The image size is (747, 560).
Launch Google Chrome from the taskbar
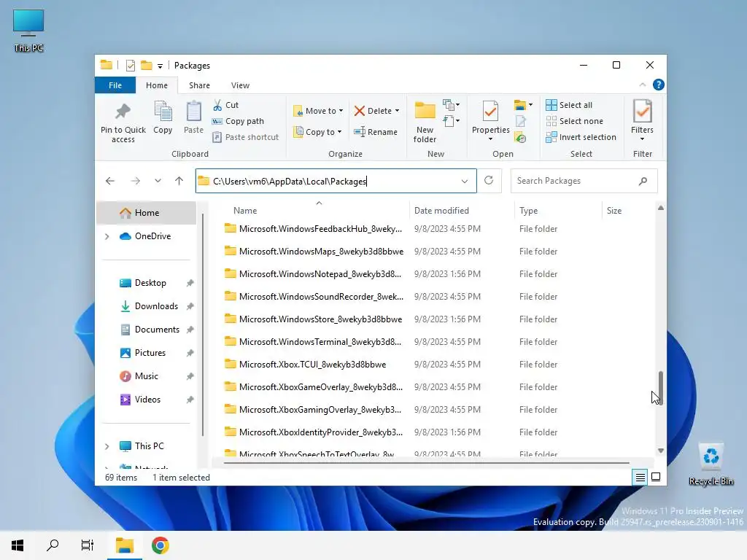click(160, 545)
